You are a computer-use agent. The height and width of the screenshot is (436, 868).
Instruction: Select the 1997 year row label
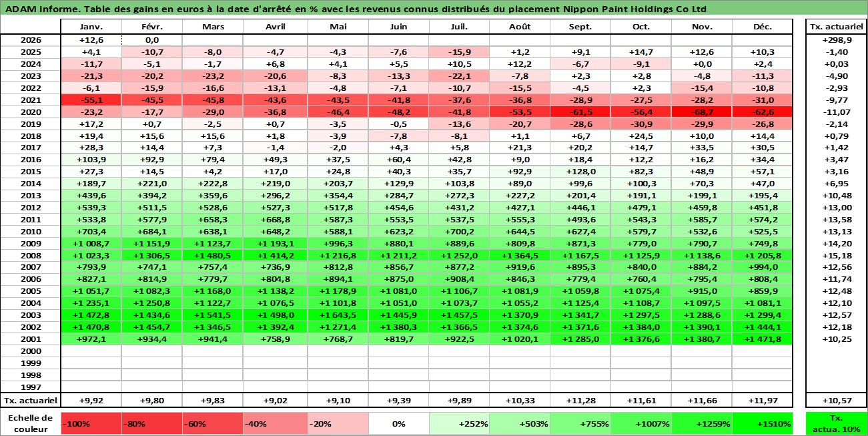[30, 386]
